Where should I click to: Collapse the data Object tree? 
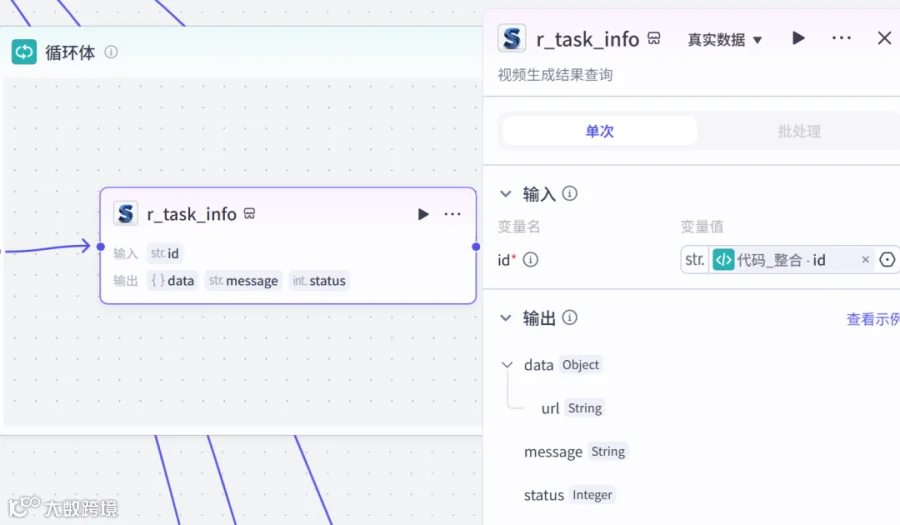point(507,365)
